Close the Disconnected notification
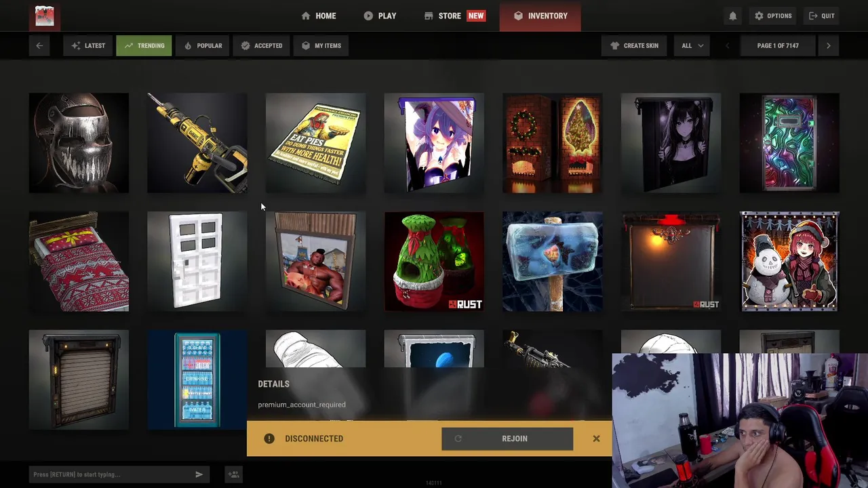The width and height of the screenshot is (868, 488). (596, 439)
